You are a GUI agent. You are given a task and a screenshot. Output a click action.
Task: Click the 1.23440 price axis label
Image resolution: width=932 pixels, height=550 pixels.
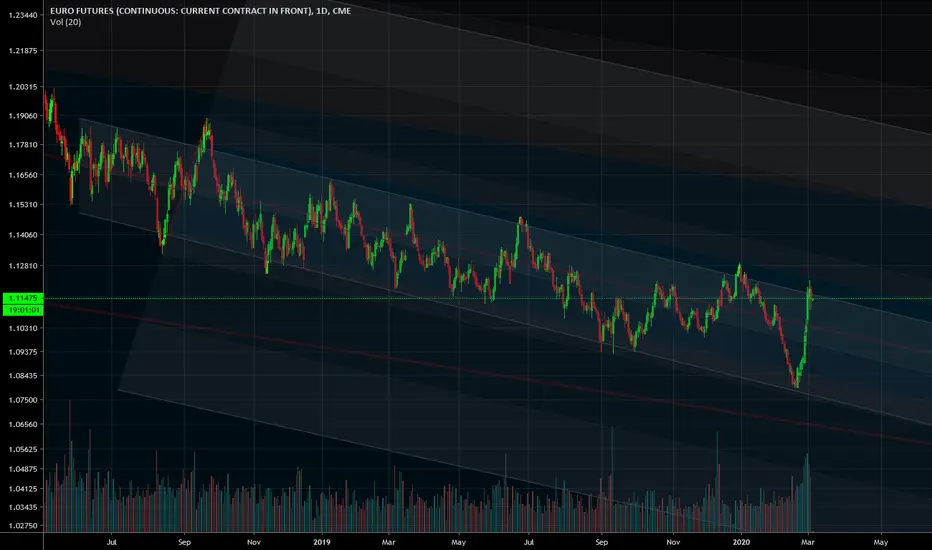click(x=23, y=15)
